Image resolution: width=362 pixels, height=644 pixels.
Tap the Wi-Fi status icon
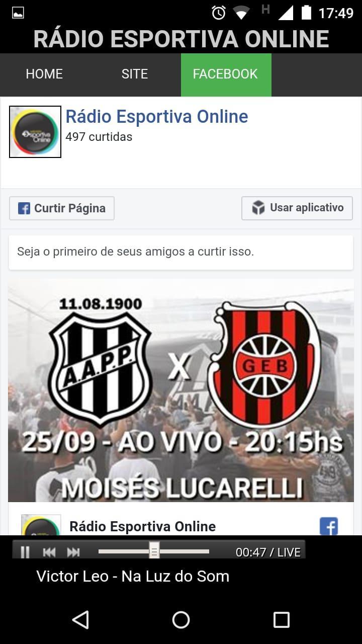point(242,13)
